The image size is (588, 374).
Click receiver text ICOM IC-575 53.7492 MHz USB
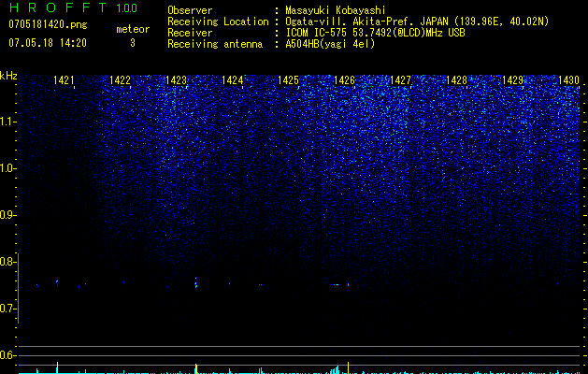(x=375, y=33)
